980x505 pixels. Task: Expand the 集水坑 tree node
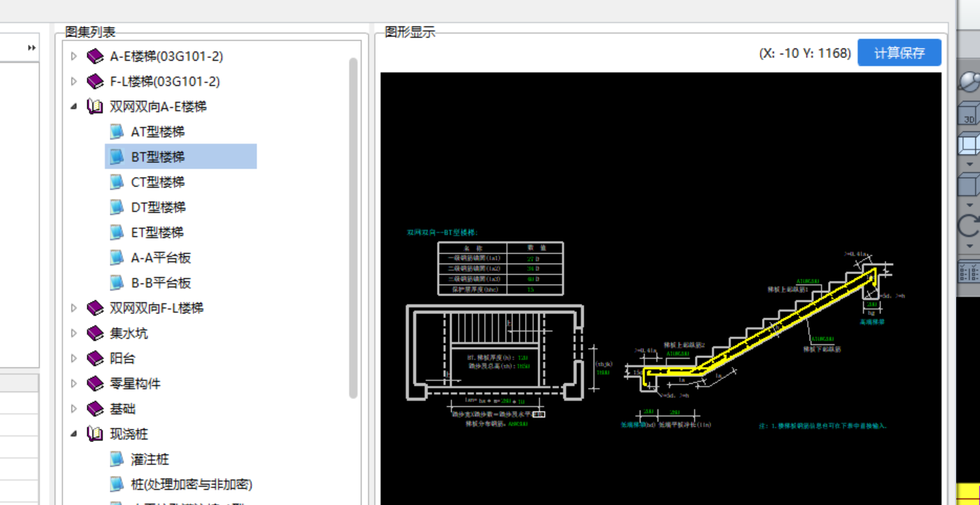(x=74, y=334)
